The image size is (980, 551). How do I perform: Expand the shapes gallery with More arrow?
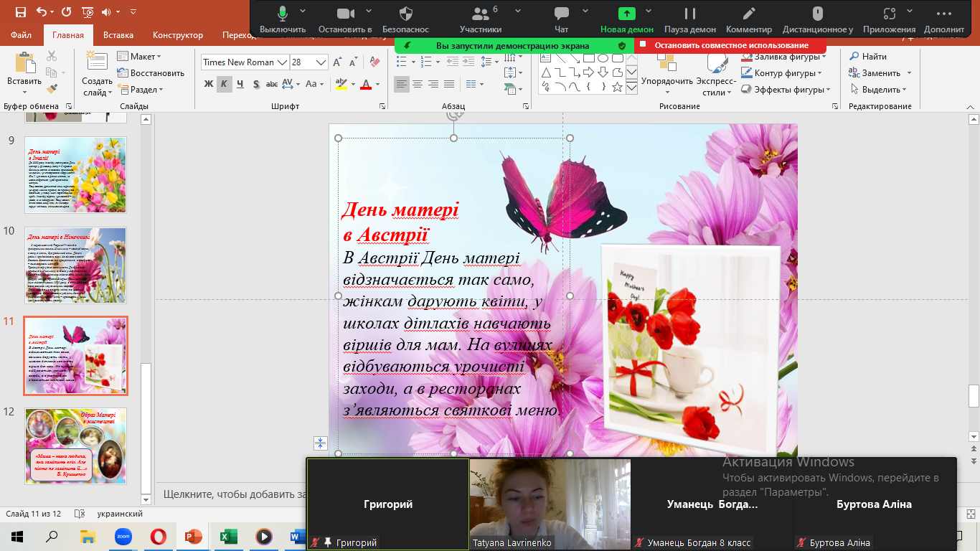631,88
